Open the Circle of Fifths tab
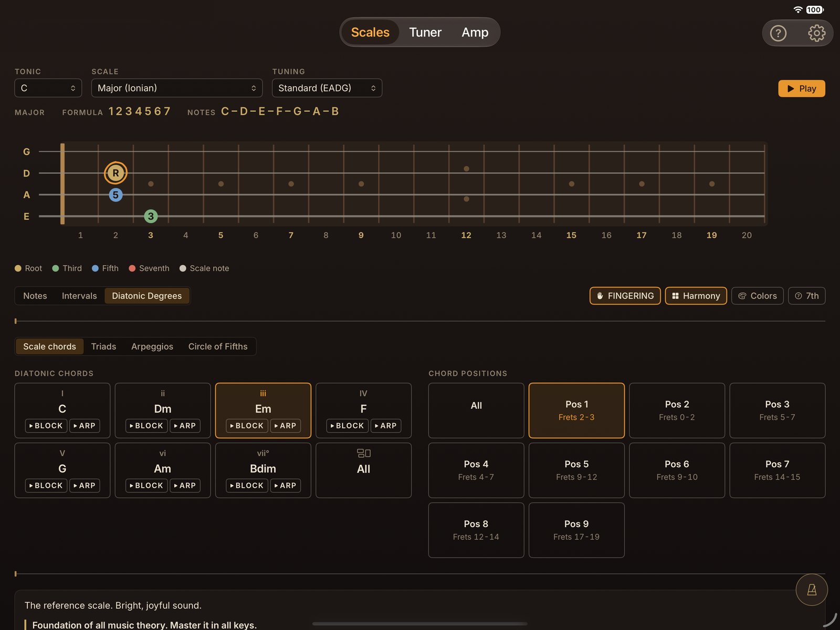Image resolution: width=840 pixels, height=630 pixels. coord(218,346)
